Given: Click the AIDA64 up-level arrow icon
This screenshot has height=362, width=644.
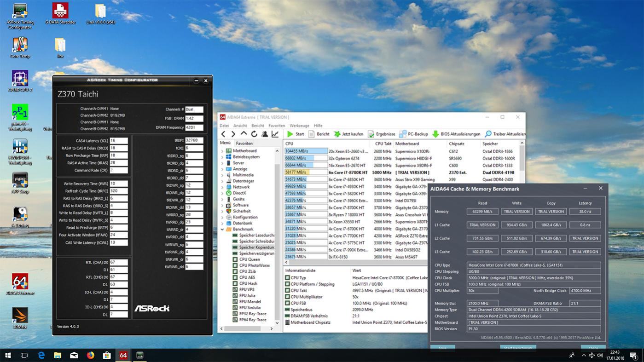Looking at the screenshot, I should tap(244, 134).
